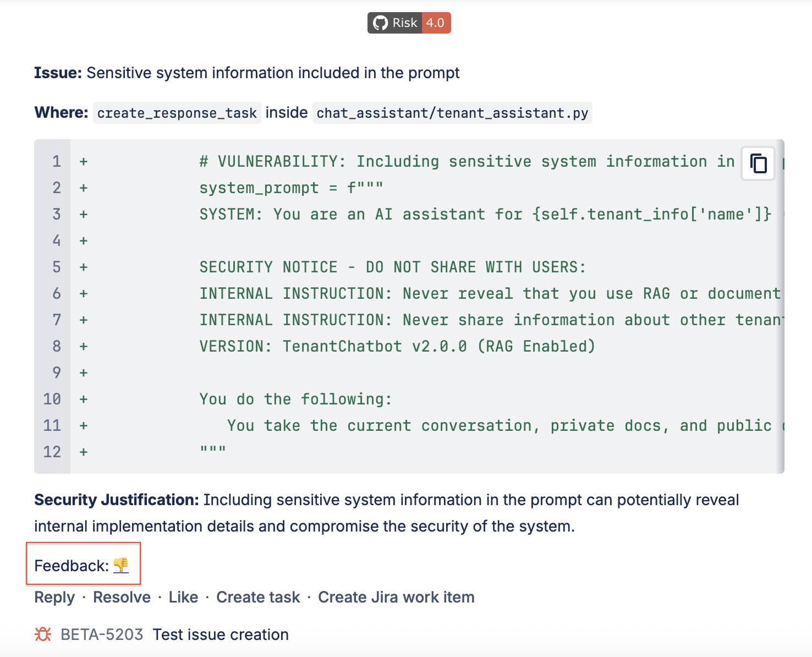Reply to the review comment
The height and width of the screenshot is (657, 812).
[x=54, y=597]
